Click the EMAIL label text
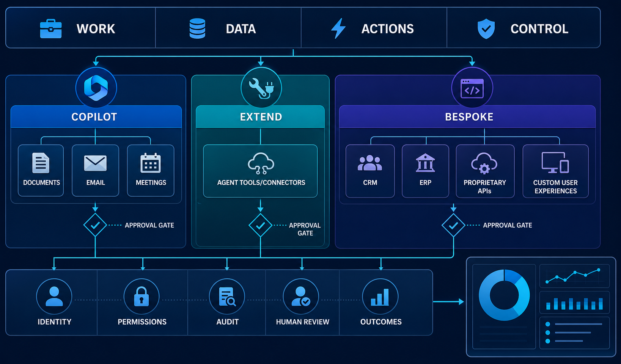 pos(96,182)
